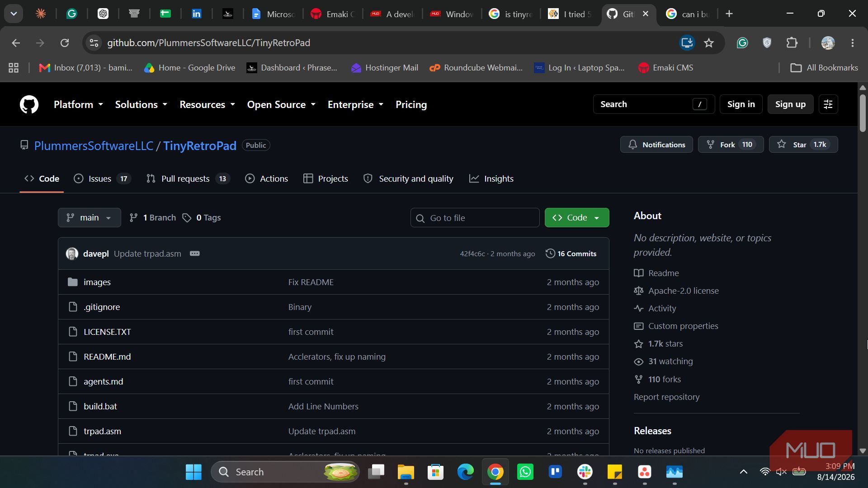
Task: Open Security and quality tab
Action: (x=408, y=179)
